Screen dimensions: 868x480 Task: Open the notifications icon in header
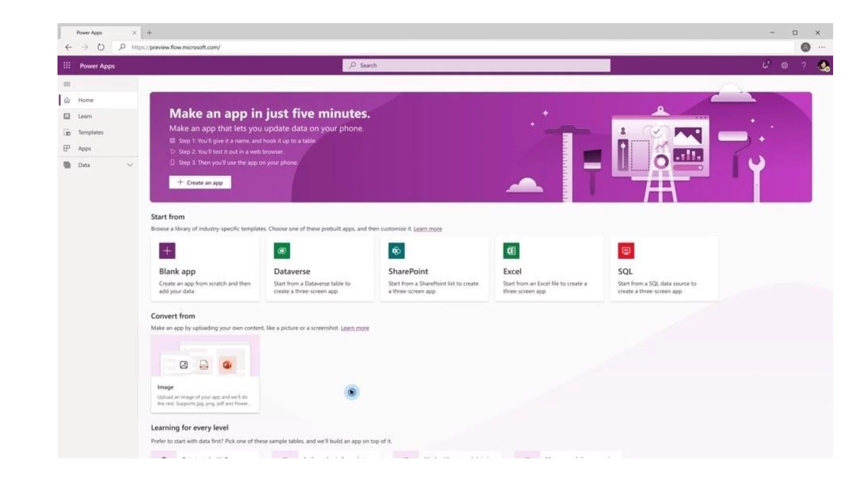[766, 65]
